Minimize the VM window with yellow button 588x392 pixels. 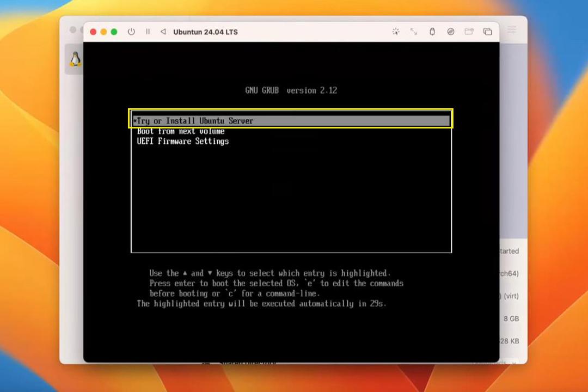coord(103,32)
